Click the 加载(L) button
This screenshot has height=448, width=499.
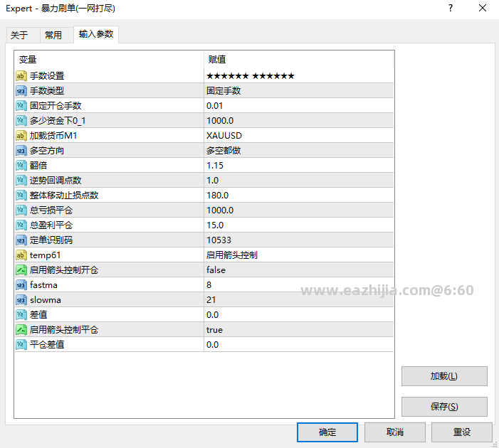(444, 376)
